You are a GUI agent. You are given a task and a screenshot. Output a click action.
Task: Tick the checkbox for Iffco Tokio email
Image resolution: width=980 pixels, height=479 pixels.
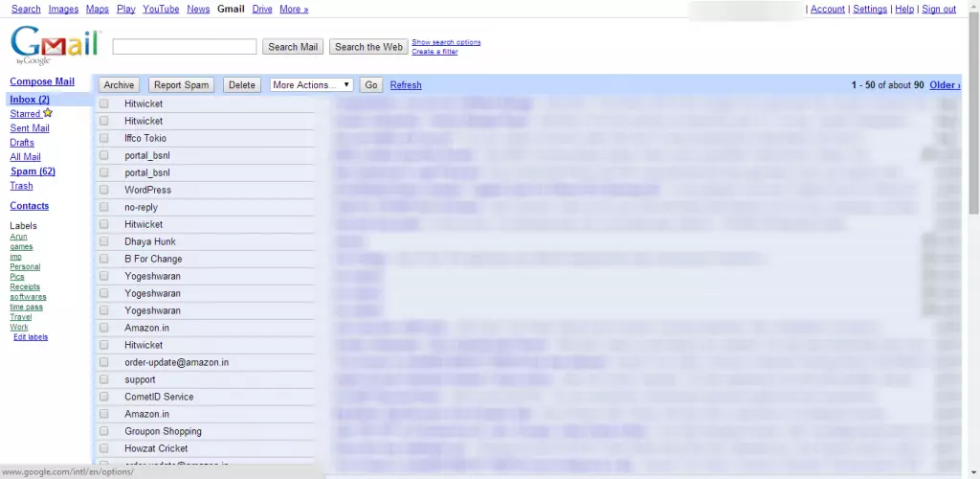coord(103,138)
